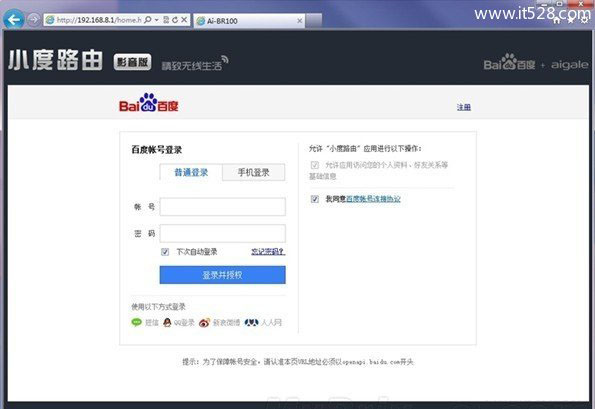This screenshot has height=409, width=595.
Task: Log in with QQ penguin icon
Action: pos(167,322)
